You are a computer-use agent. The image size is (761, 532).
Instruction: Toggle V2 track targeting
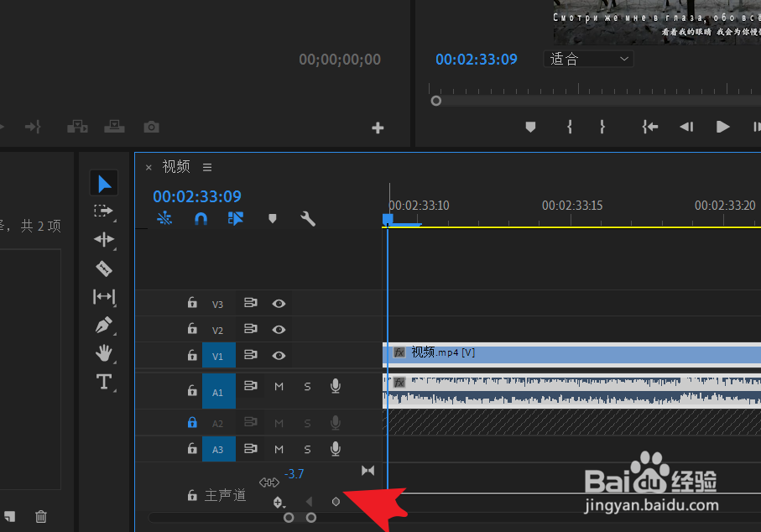(217, 331)
